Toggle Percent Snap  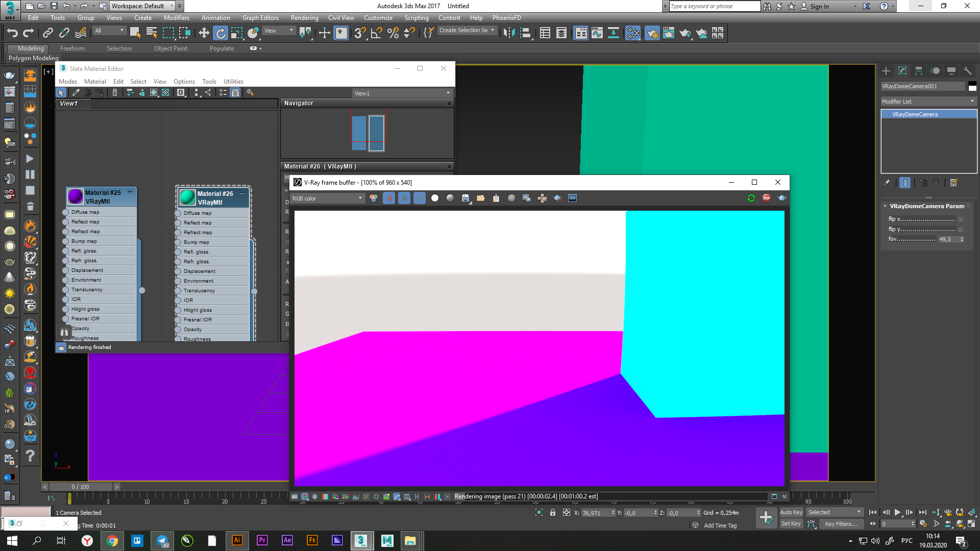(x=393, y=33)
